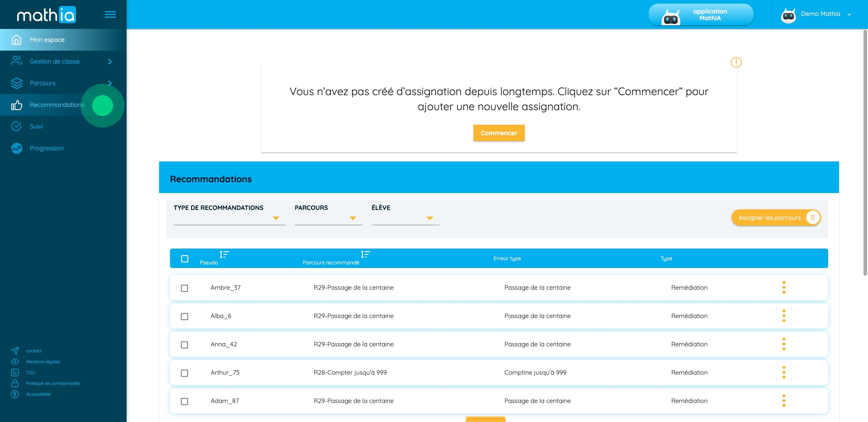Go to Progression in the sidebar
The image size is (868, 422).
pos(46,148)
